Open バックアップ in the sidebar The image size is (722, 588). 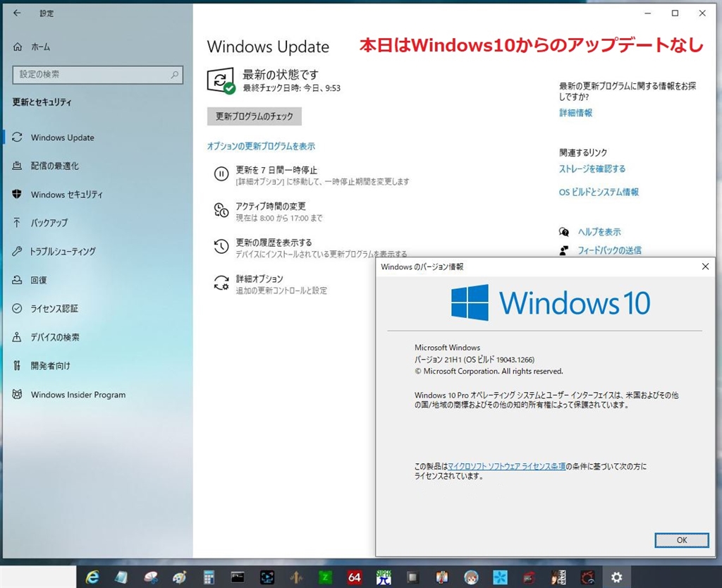[49, 223]
